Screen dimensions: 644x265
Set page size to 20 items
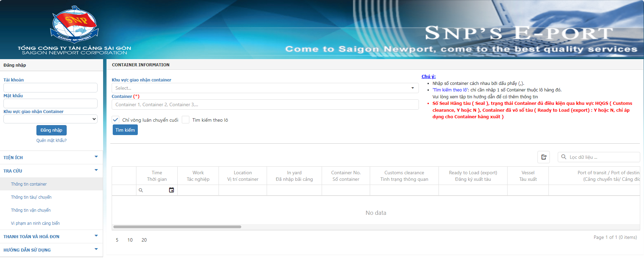click(144, 240)
